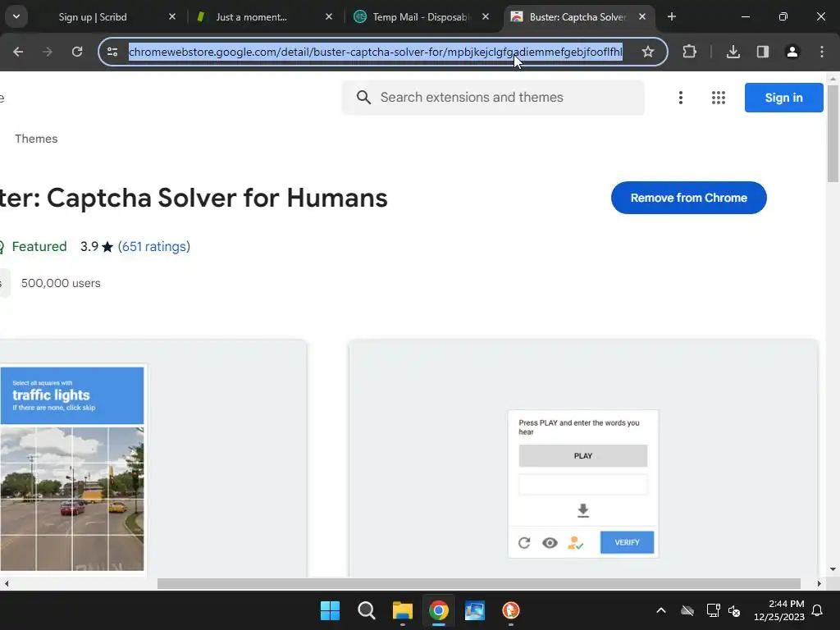Open the blue picture app in the taskbar
The height and width of the screenshot is (630, 840).
[475, 610]
